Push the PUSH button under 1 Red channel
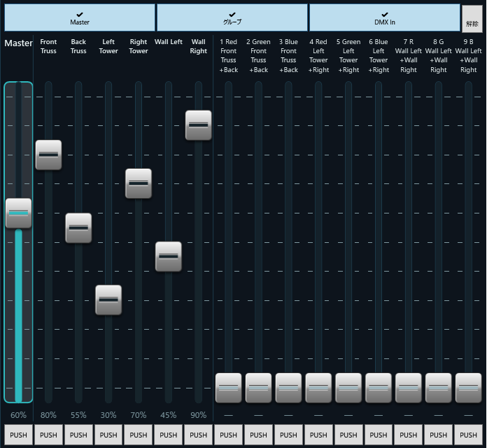Screen dimensions: 487x448 click(228, 435)
